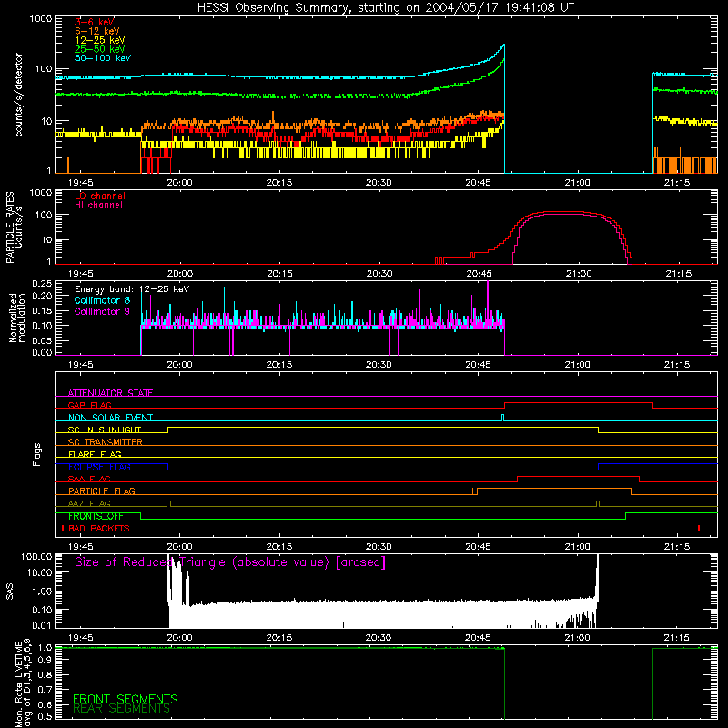728x728 pixels.
Task: Select the Collimator 8 legend label
Action: coord(102,300)
